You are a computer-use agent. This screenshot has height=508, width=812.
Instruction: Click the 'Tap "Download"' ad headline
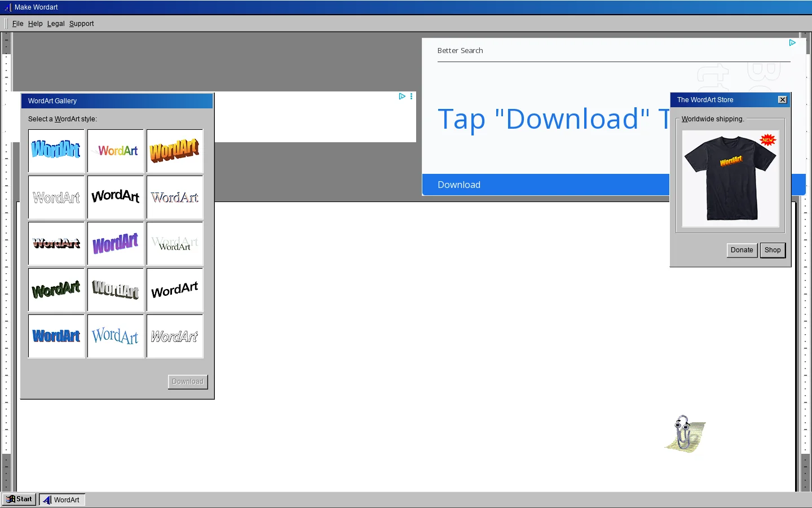(x=553, y=119)
